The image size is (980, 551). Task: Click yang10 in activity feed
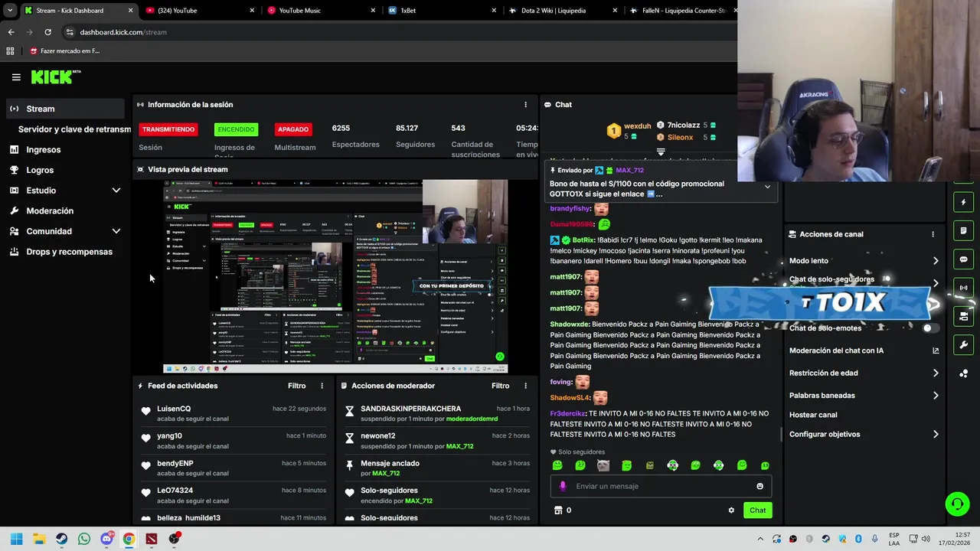pyautogui.click(x=169, y=436)
